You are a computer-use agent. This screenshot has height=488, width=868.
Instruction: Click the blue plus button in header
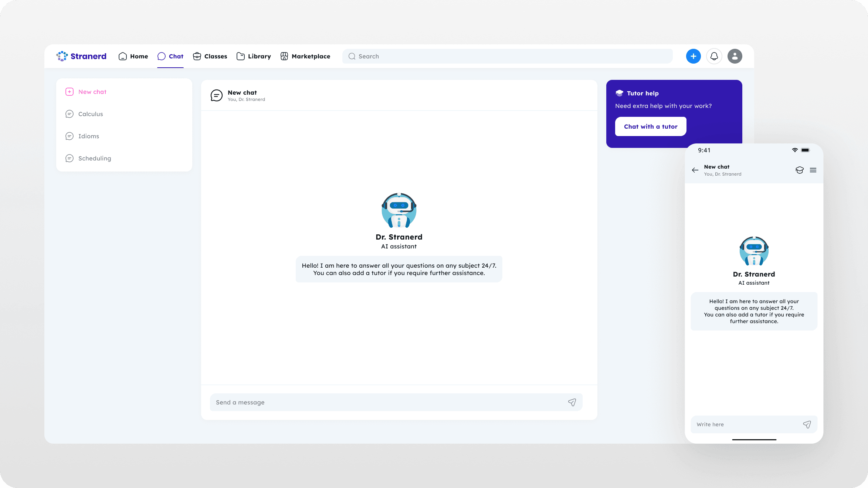click(x=693, y=56)
